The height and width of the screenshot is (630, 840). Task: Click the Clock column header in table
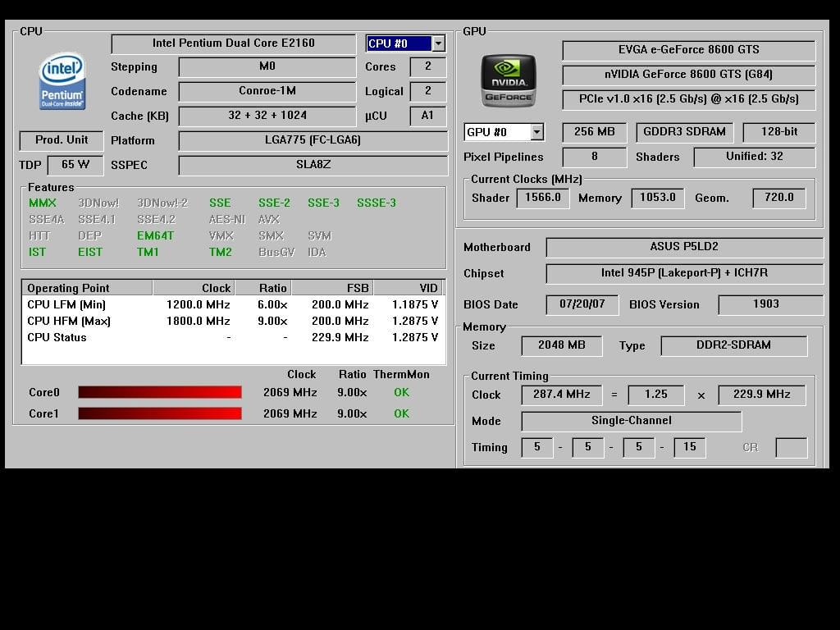[194, 288]
